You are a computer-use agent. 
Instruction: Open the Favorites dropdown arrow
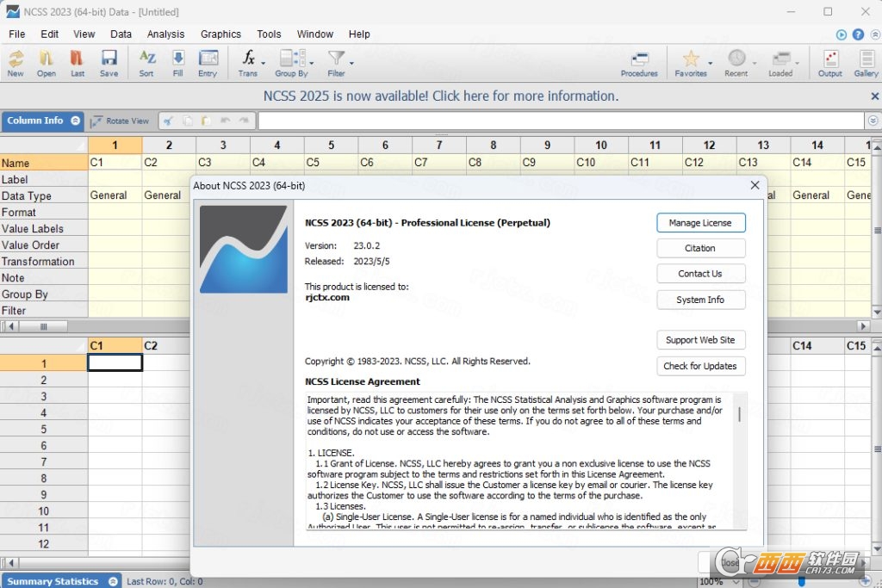pyautogui.click(x=710, y=63)
